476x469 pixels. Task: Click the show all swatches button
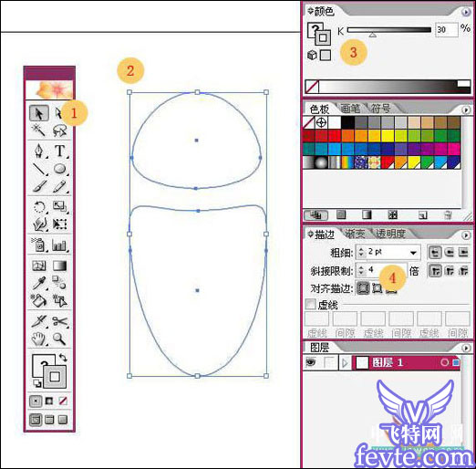pyautogui.click(x=316, y=215)
